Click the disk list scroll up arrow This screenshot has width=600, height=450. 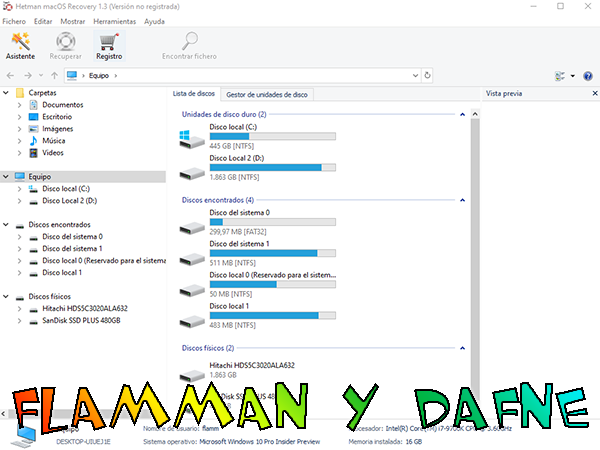coord(475,114)
